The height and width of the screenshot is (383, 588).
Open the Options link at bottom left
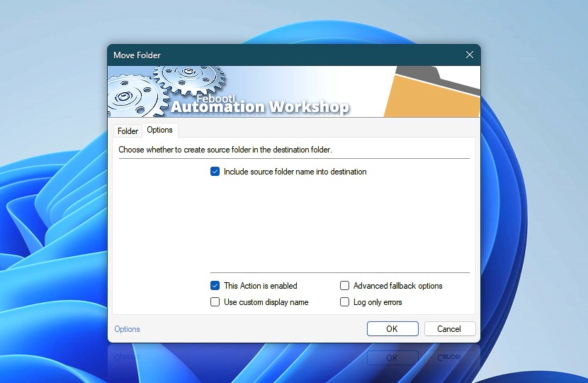pos(127,329)
